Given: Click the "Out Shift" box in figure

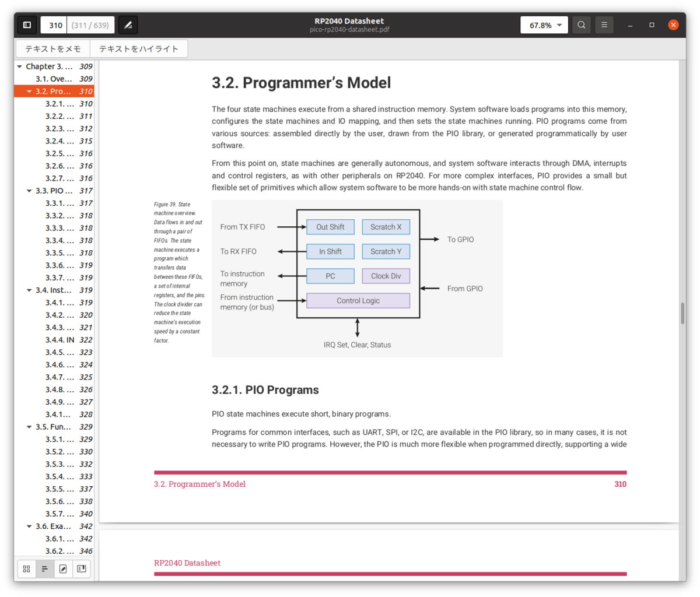Looking at the screenshot, I should point(330,227).
